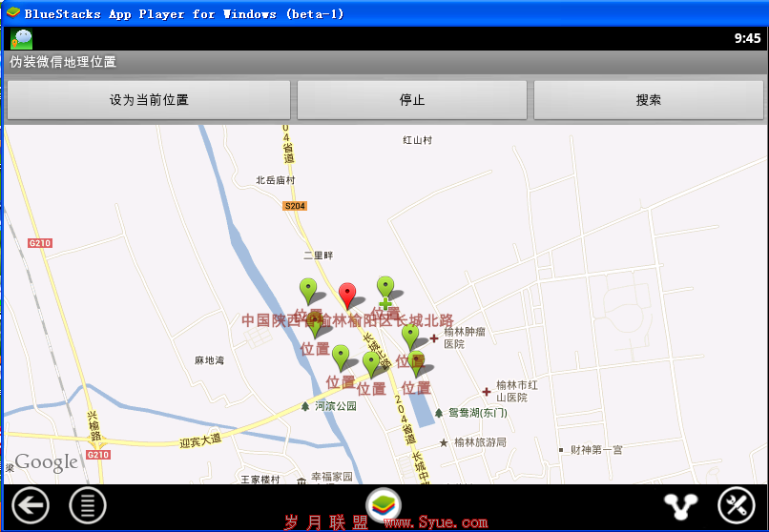Image resolution: width=769 pixels, height=532 pixels.
Task: Click the 榆林肿瘤医院 label
Action: coord(465,338)
